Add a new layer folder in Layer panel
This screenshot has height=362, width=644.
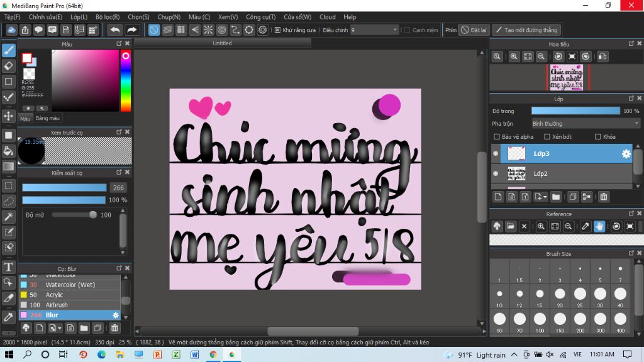click(556, 197)
